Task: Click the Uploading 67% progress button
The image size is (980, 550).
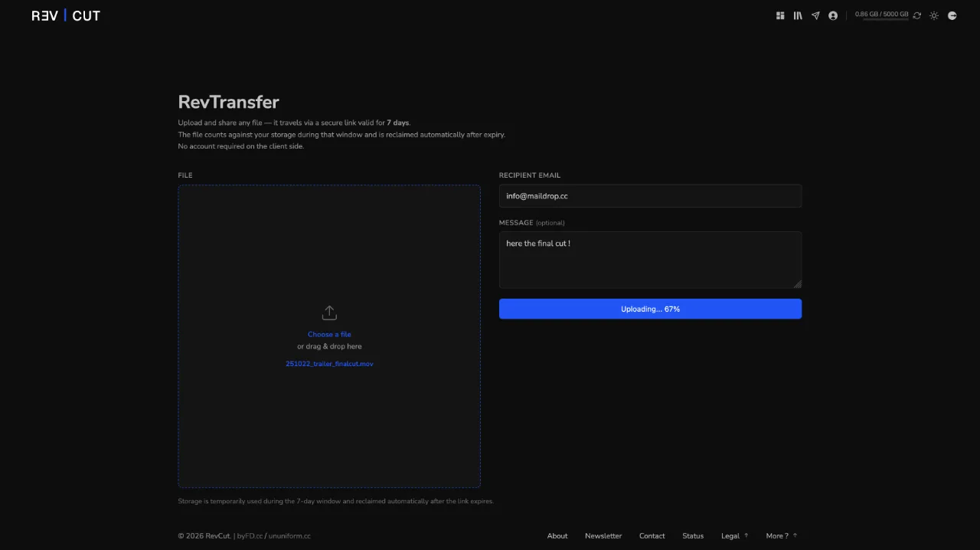Action: coord(650,309)
